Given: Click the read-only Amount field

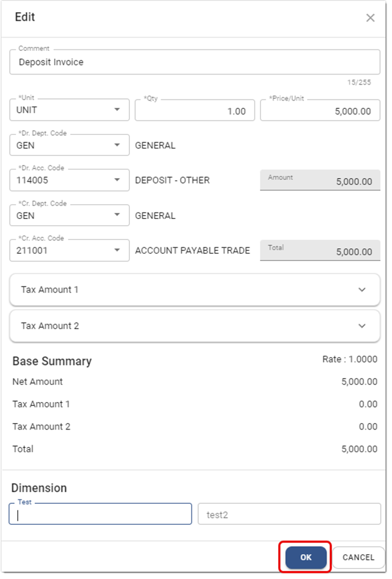Looking at the screenshot, I should coord(320,180).
